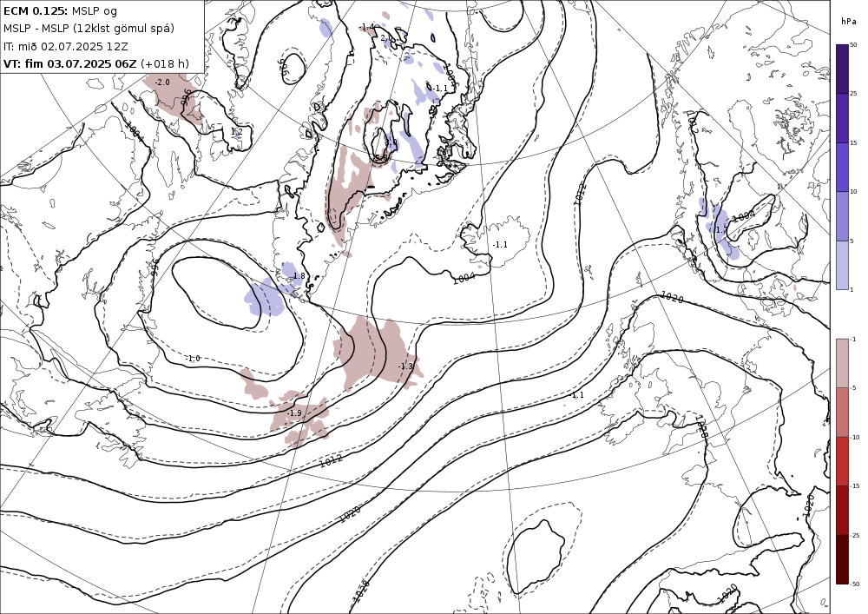Click the darkest purple 25–50 hPa legend segment

[842, 69]
